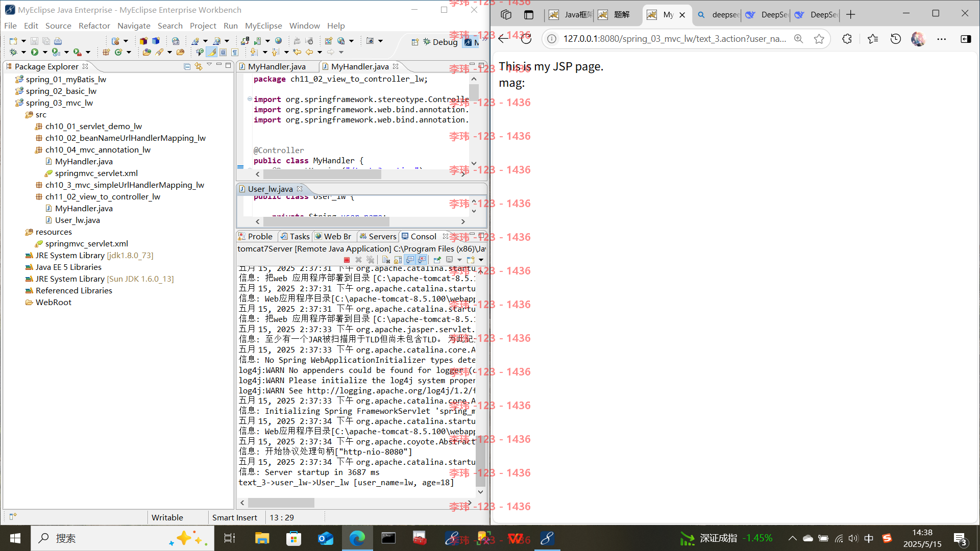The height and width of the screenshot is (551, 980).
Task: Open the browser Settings and more menu
Action: (942, 39)
